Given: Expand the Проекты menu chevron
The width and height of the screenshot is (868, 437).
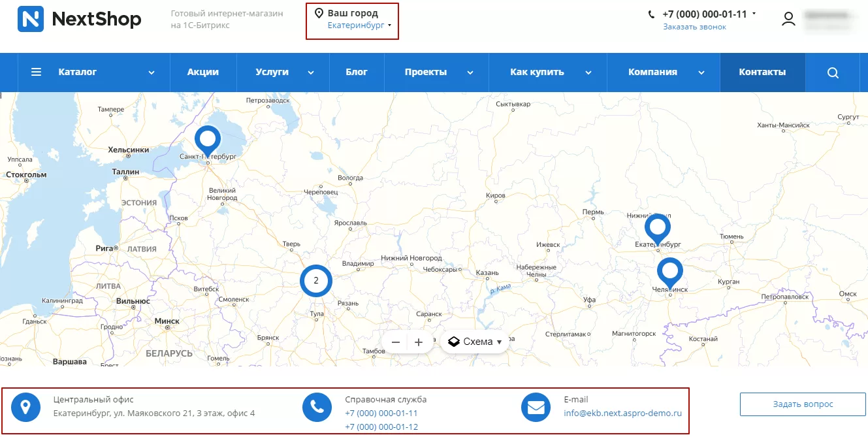Looking at the screenshot, I should pos(470,73).
